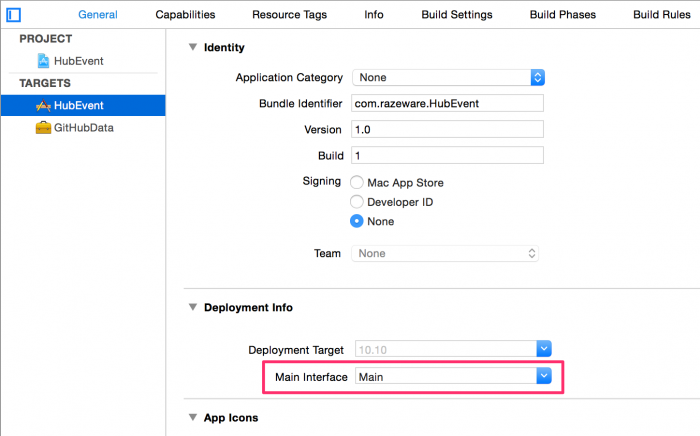Viewport: 700px width, 436px height.
Task: Open the Main Interface dropdown
Action: (544, 376)
